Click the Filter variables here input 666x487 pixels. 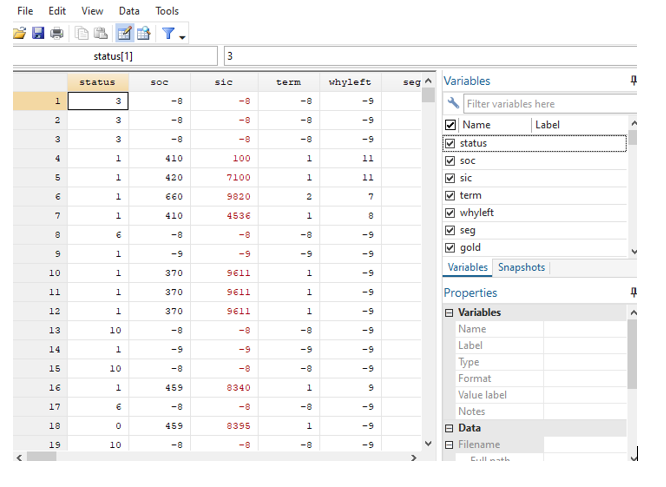coord(550,104)
